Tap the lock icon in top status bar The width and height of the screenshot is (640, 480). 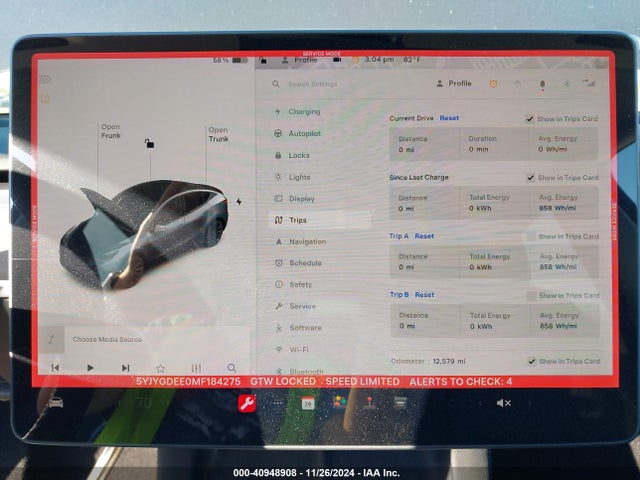263,60
